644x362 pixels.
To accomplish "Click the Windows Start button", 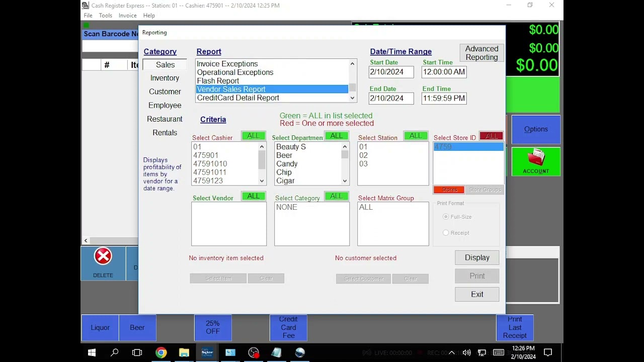I will [92, 352].
